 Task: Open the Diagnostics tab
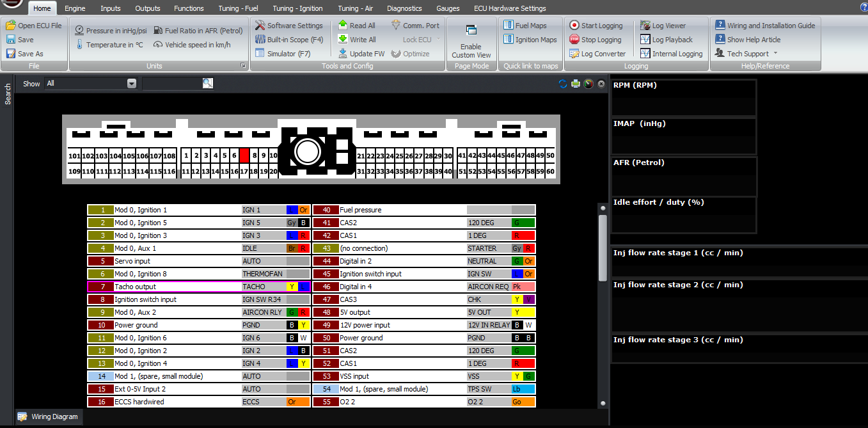(404, 8)
